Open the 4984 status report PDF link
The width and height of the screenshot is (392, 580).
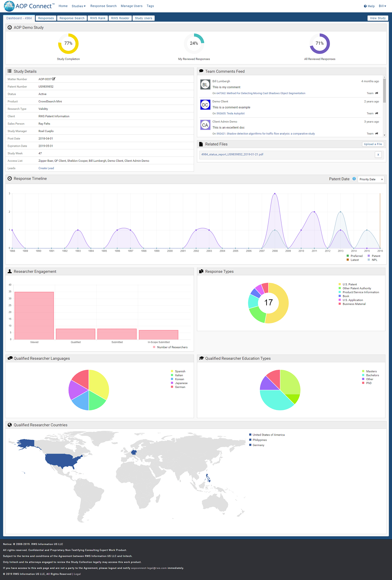(x=232, y=155)
